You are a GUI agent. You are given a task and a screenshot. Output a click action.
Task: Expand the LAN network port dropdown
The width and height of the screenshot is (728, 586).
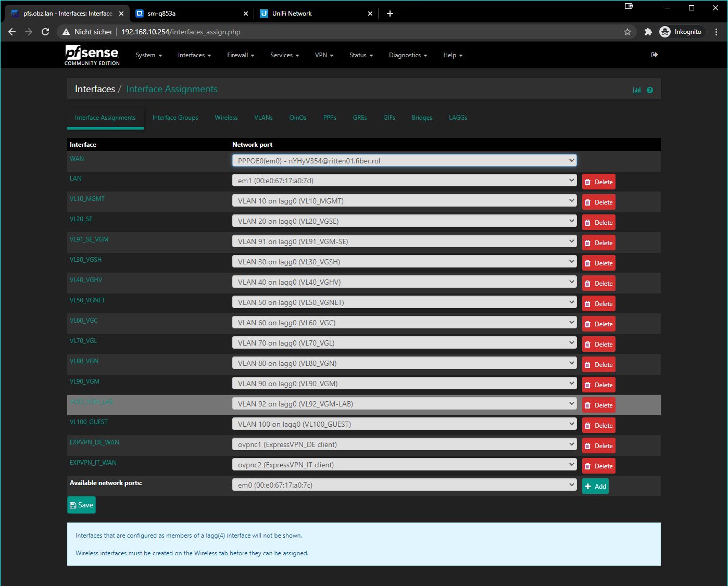405,181
